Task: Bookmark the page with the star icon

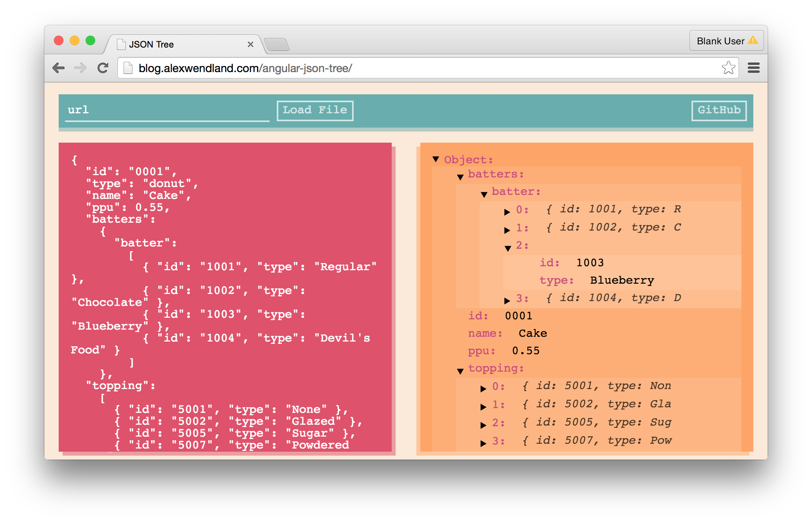Action: tap(728, 68)
